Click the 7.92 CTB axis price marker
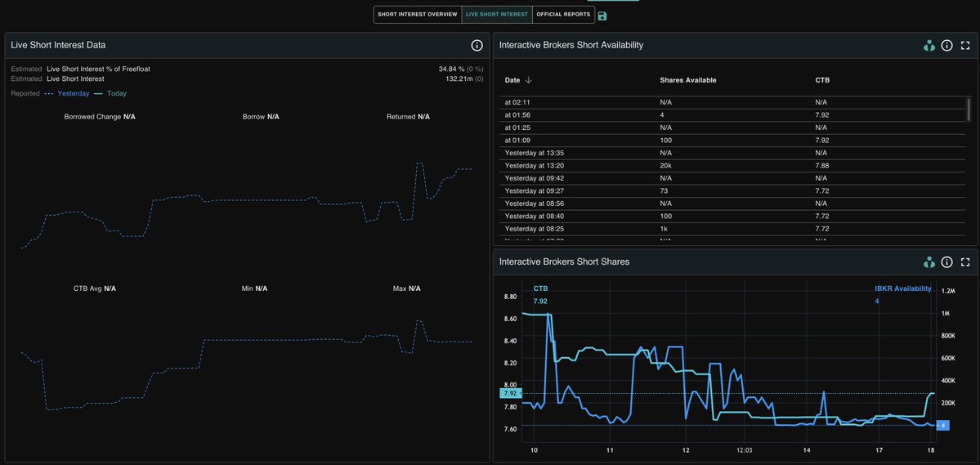Viewport: 980px width, 465px height. [x=509, y=393]
